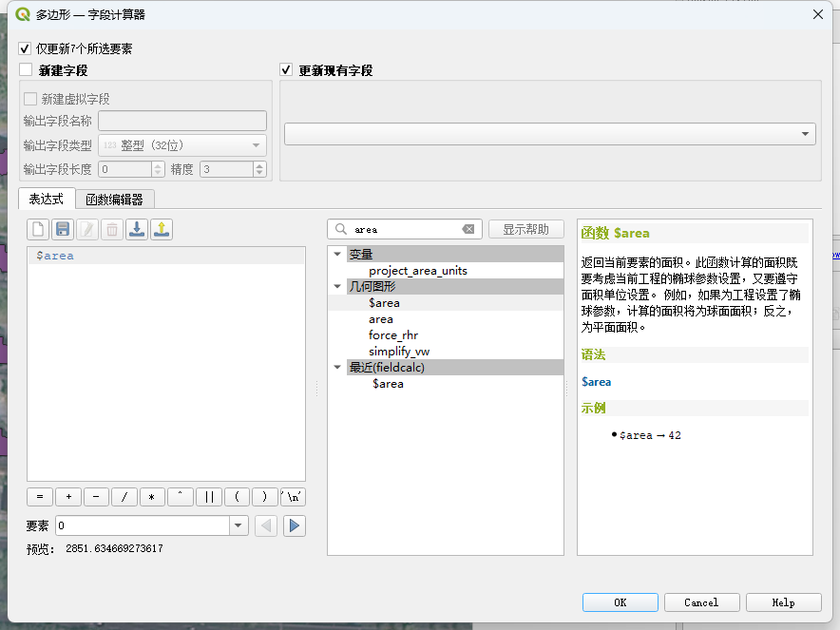Enable the 新建字段 checkbox
840x630 pixels.
[26, 70]
